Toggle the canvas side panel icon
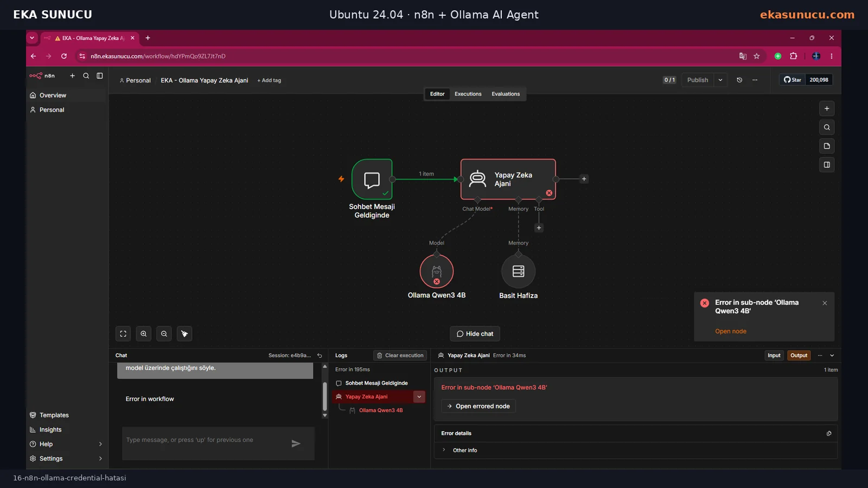868x488 pixels. tap(827, 165)
